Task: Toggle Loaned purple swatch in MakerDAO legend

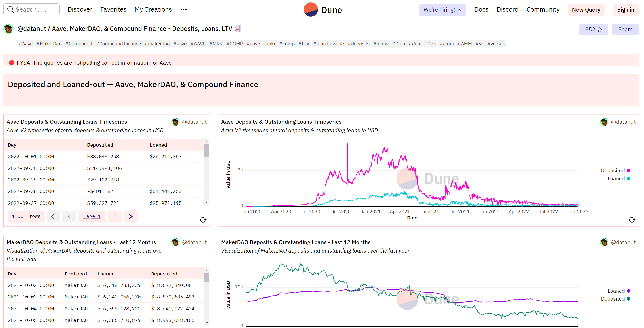Action: (x=629, y=291)
